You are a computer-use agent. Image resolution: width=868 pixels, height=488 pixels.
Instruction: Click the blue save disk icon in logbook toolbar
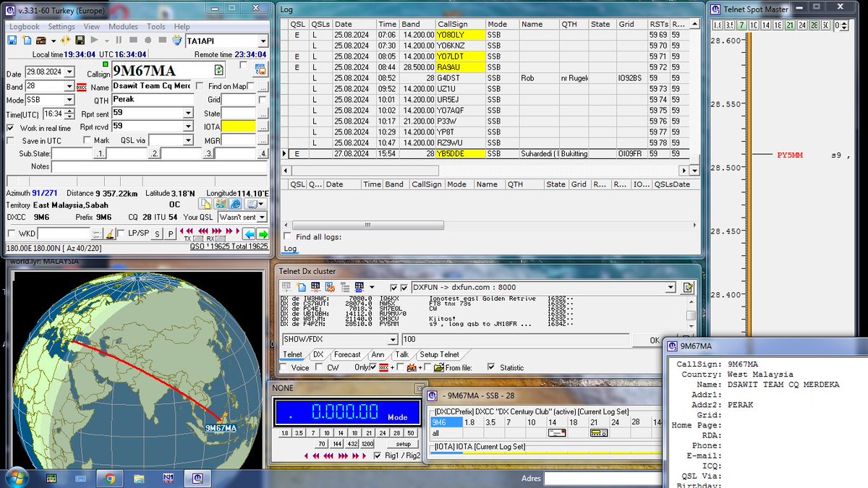click(x=12, y=40)
